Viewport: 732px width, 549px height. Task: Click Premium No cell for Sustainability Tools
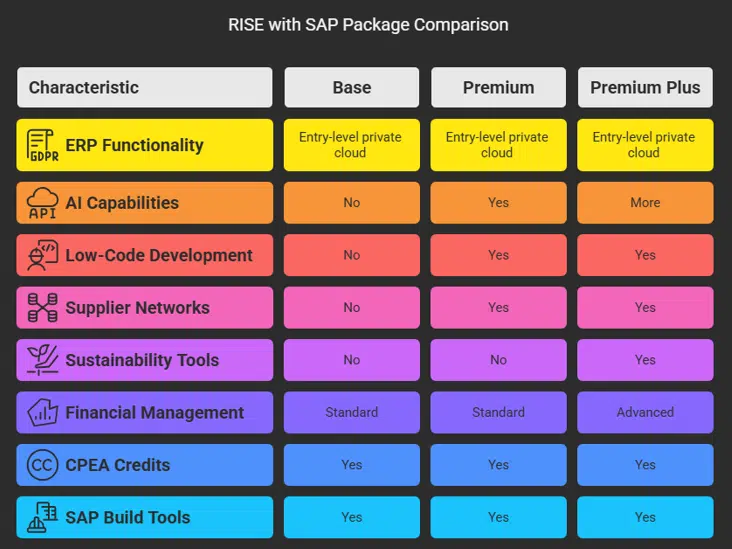tap(499, 360)
